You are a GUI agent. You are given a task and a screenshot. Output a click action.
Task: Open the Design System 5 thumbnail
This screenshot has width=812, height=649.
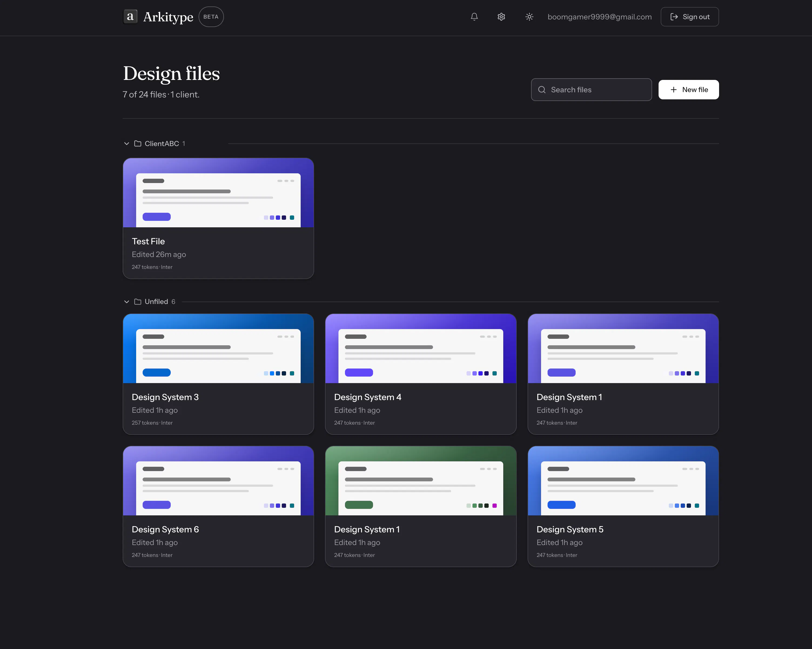[623, 481]
